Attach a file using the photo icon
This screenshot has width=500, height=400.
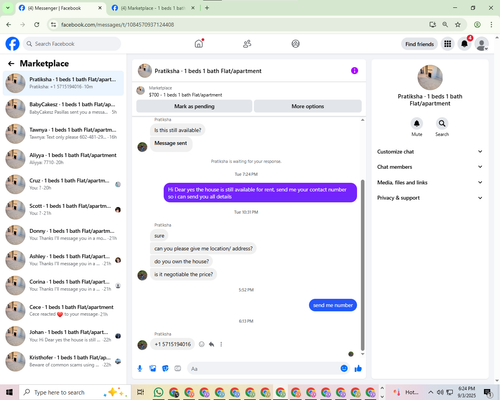(x=153, y=368)
